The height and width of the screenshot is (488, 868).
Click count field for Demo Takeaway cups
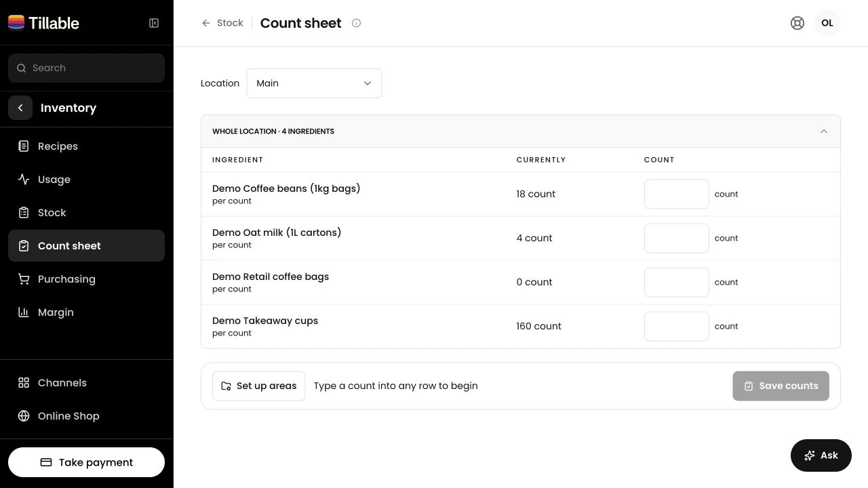tap(676, 327)
